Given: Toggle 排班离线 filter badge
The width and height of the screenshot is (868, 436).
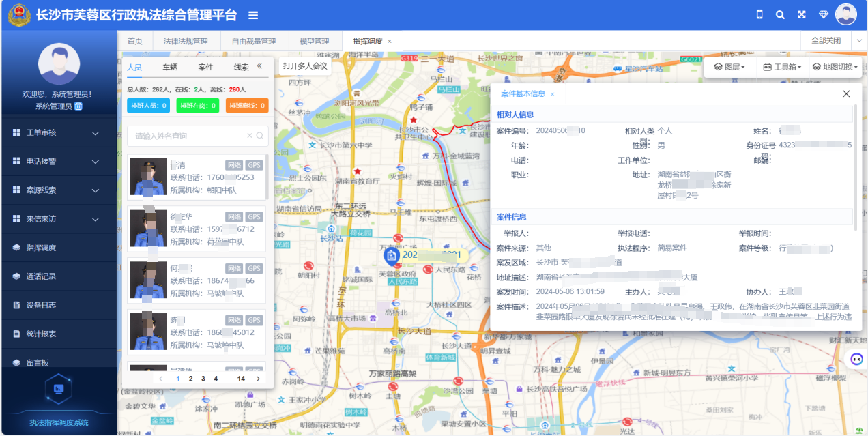Looking at the screenshot, I should coord(246,106).
